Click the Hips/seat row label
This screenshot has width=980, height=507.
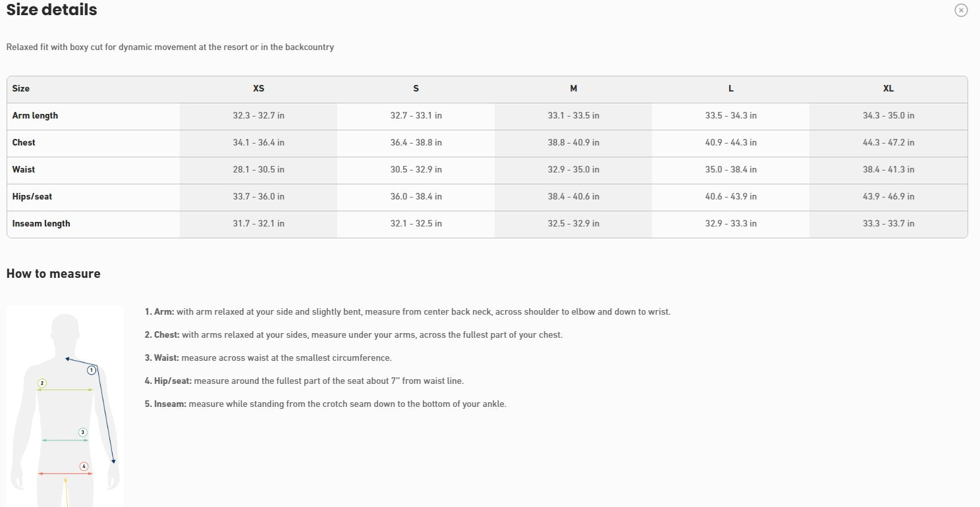(32, 197)
